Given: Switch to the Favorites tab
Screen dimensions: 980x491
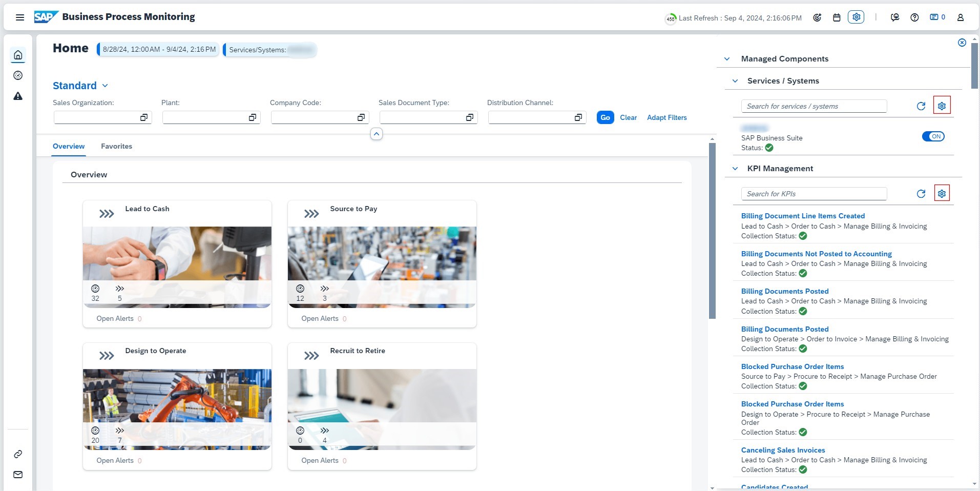Looking at the screenshot, I should 116,147.
